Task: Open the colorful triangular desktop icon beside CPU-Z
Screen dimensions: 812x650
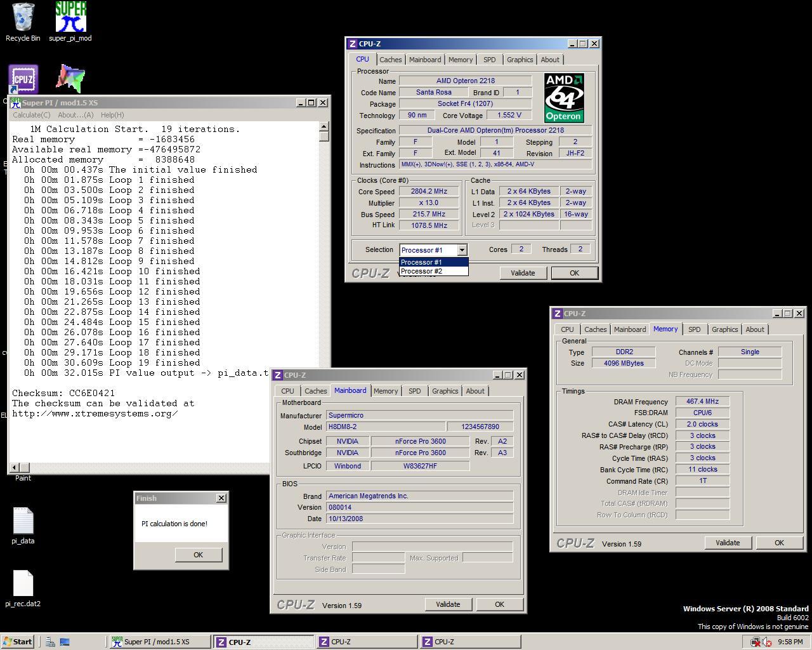Action: tap(70, 79)
